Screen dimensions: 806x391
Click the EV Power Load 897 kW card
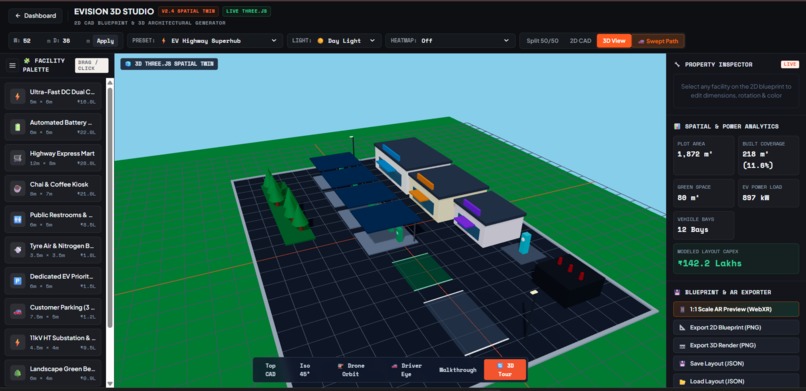pos(768,193)
